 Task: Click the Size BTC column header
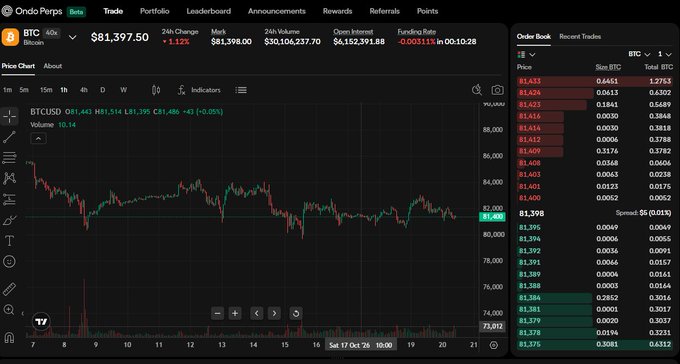coord(608,67)
